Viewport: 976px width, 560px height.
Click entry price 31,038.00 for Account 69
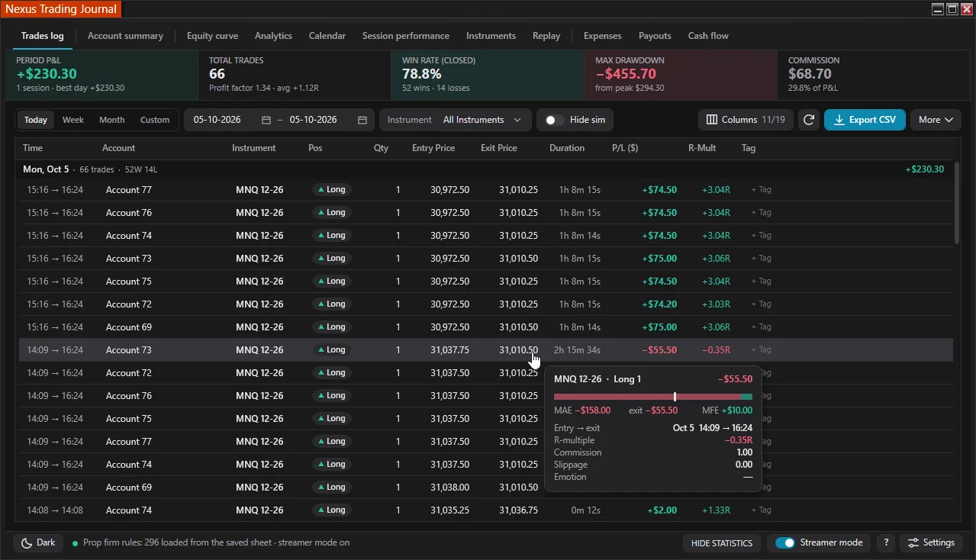[449, 487]
